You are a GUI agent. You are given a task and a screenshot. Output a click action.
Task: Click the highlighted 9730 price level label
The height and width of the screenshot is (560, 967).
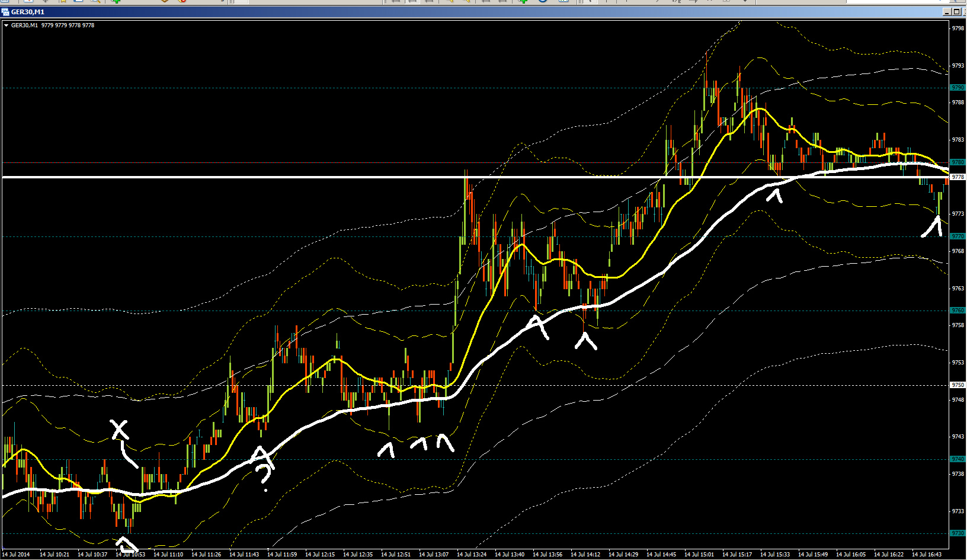tap(958, 533)
